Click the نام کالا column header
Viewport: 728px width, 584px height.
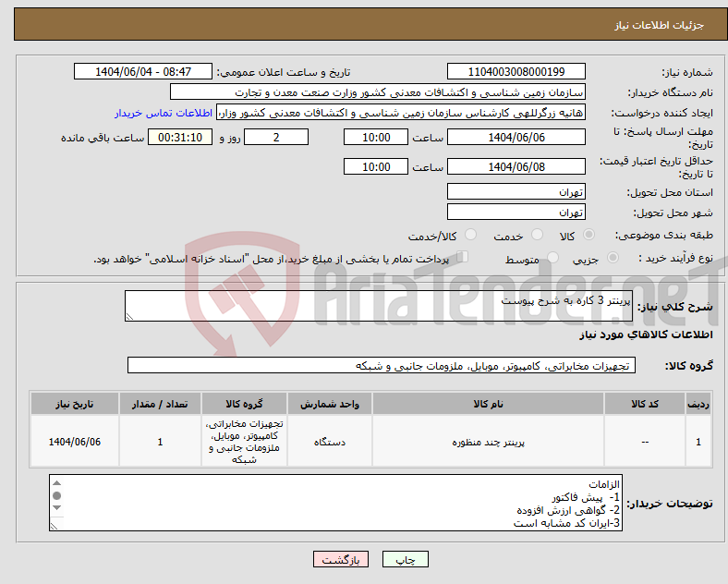click(488, 404)
